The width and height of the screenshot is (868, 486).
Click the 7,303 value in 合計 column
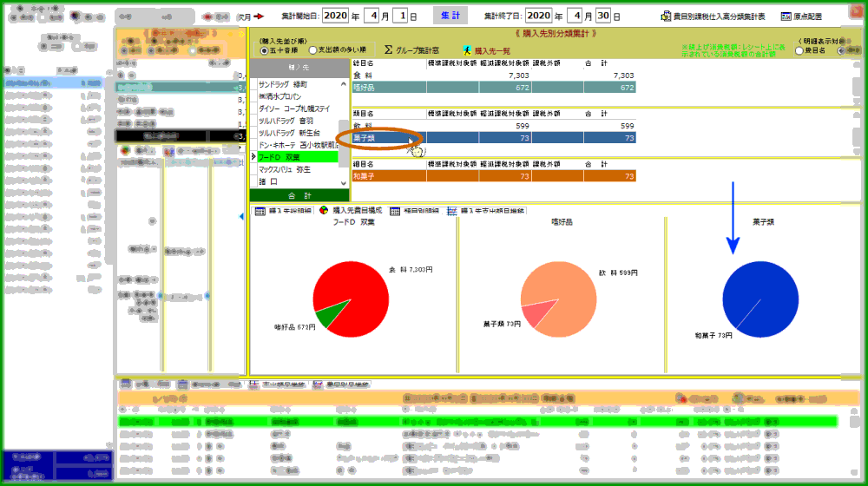[623, 76]
